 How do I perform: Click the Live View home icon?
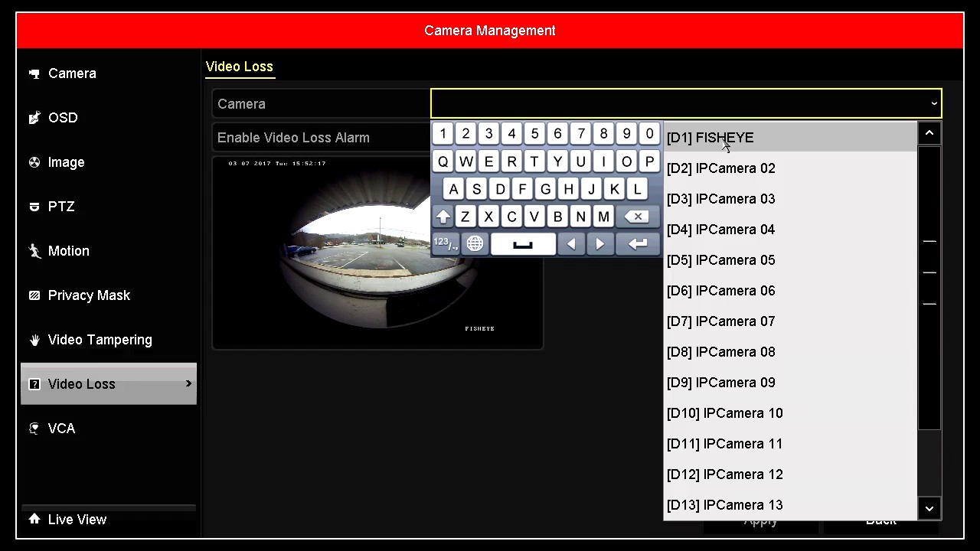coord(34,519)
